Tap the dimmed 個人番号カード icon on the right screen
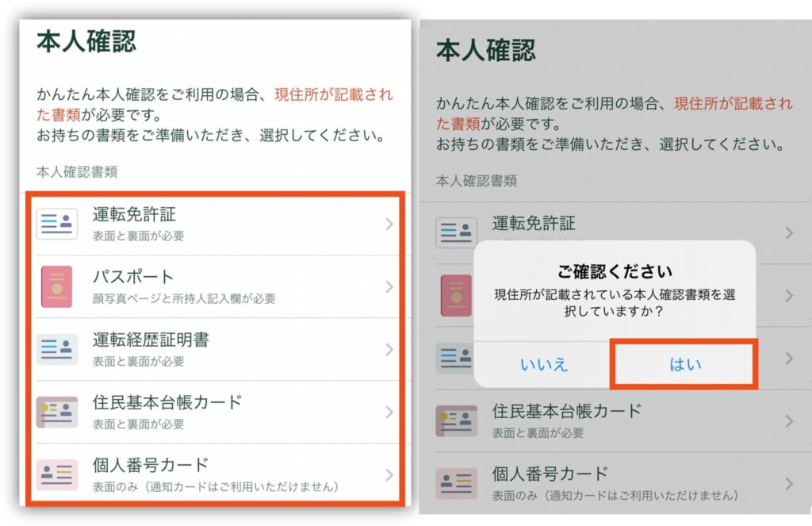The width and height of the screenshot is (812, 526). tap(457, 483)
